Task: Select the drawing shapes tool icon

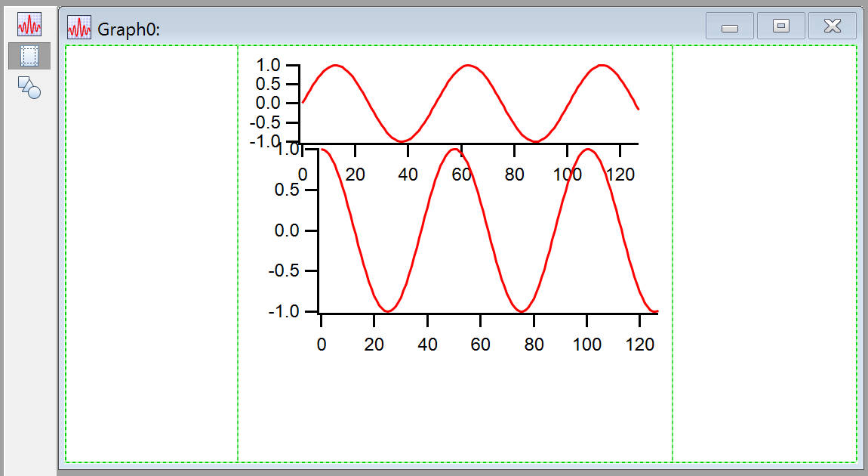Action: tap(29, 88)
